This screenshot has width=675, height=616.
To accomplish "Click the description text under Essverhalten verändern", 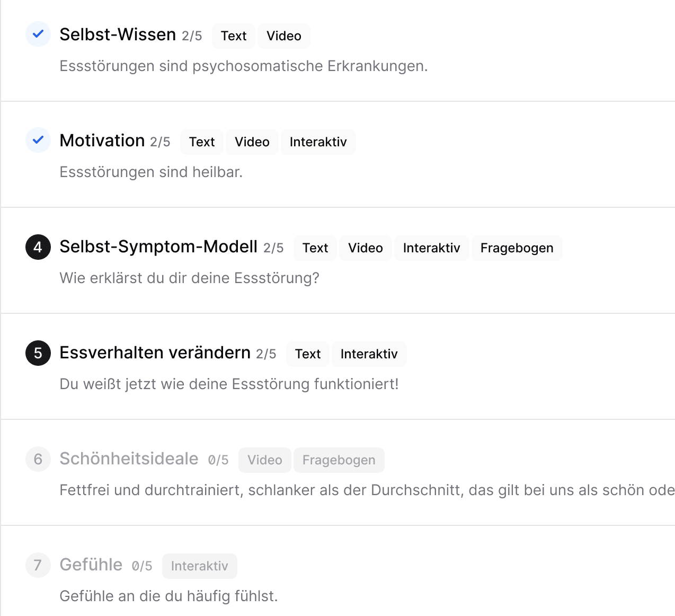I will click(228, 384).
